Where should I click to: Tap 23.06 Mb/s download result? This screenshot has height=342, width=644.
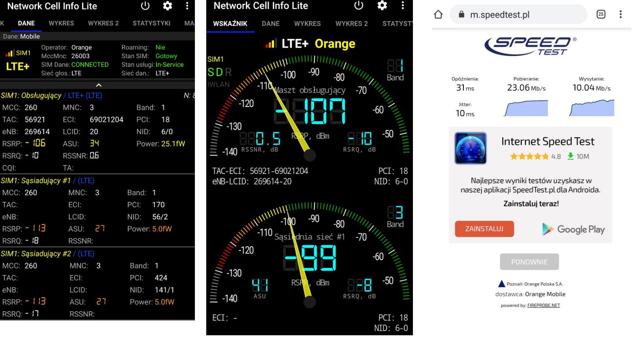click(526, 88)
